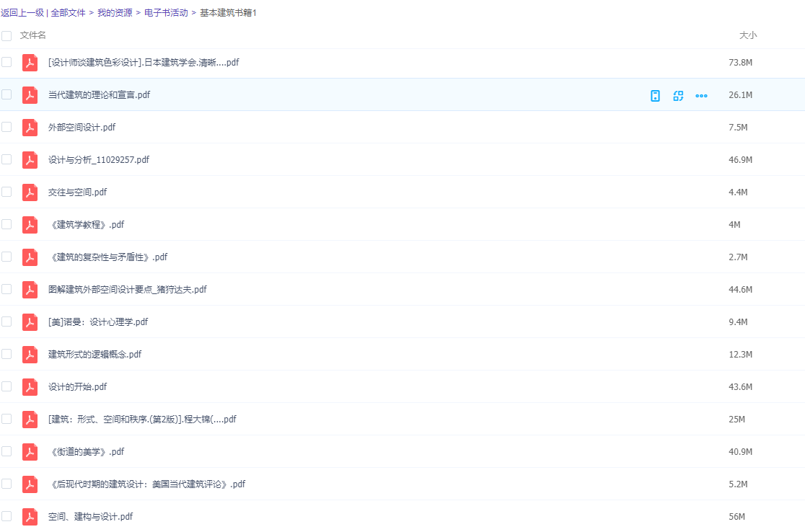Viewport: 805px width, 532px height.
Task: Open file 建筑形式的逻辑概念.pdf
Action: point(95,355)
